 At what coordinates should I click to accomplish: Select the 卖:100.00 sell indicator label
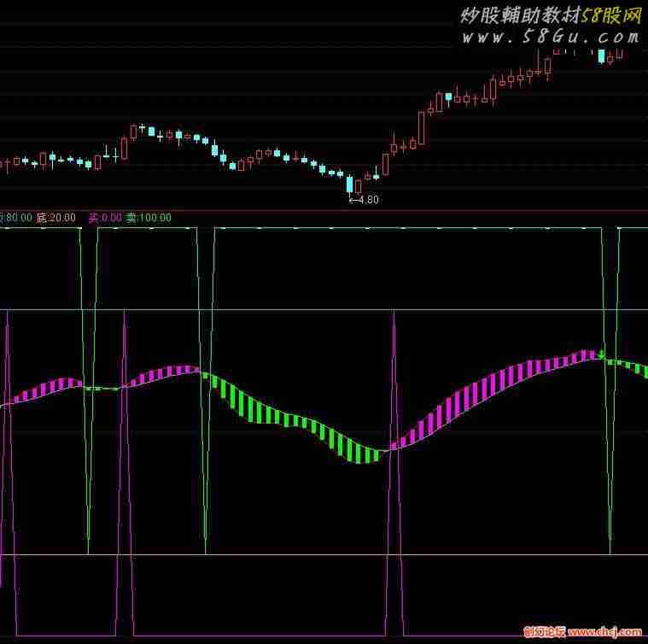click(x=149, y=218)
